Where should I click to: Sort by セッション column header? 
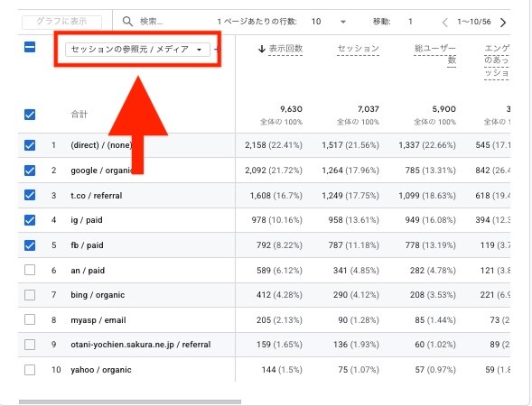[x=358, y=49]
